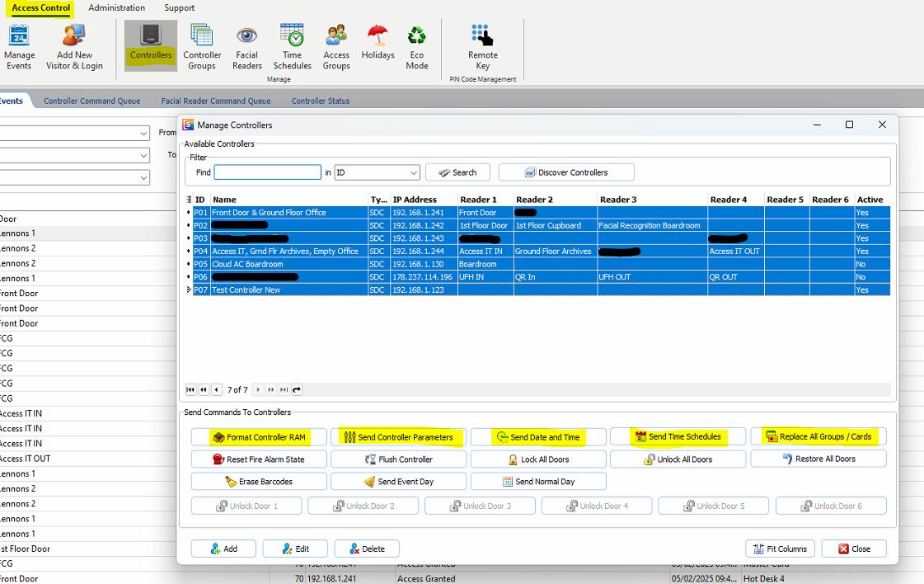
Task: Expand the first events filter dropdown
Action: [x=143, y=134]
